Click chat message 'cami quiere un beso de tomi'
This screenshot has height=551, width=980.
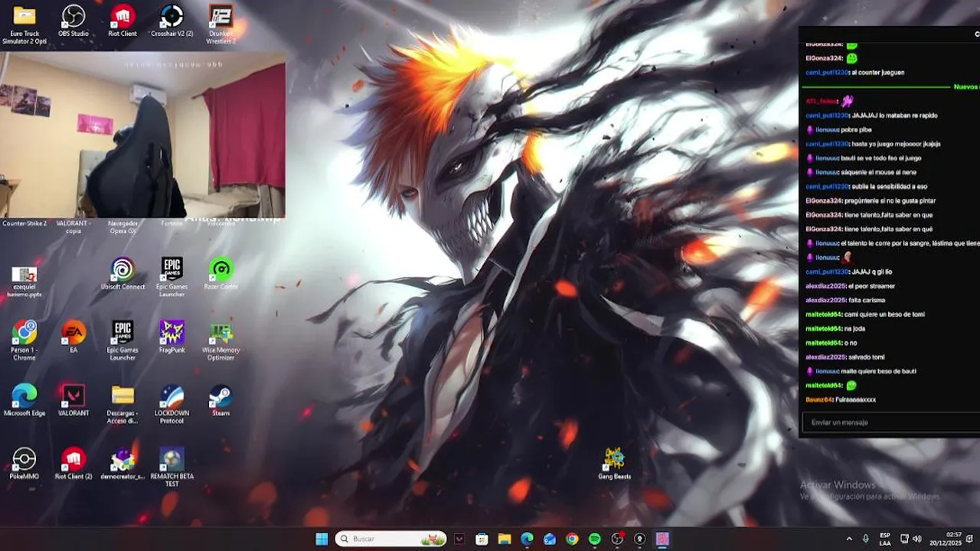(x=884, y=315)
